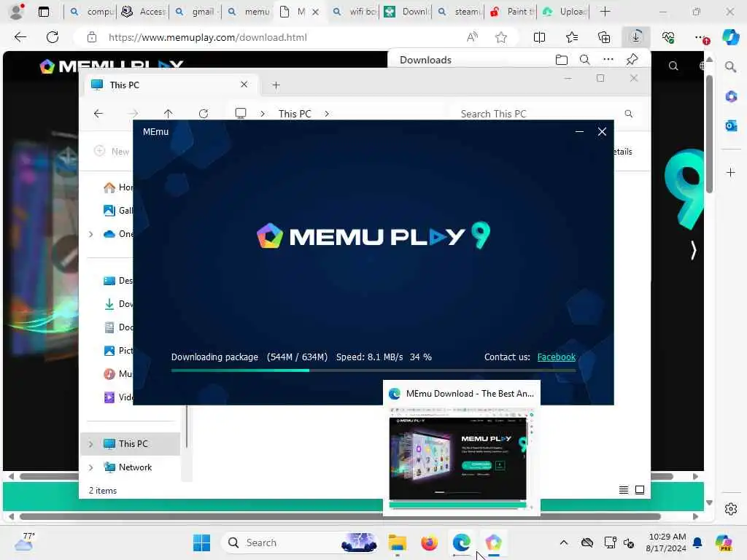
Task: Switch to the wifi browser tab
Action: point(355,12)
